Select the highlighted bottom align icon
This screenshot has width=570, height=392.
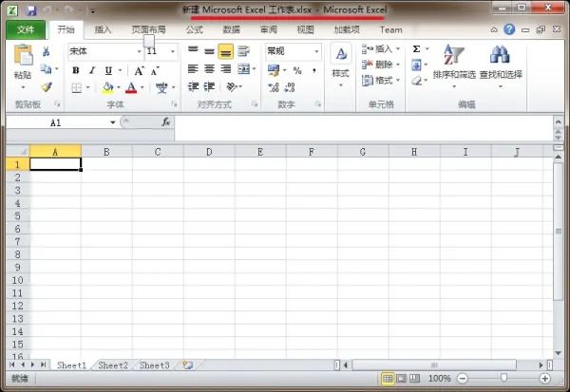pyautogui.click(x=226, y=51)
